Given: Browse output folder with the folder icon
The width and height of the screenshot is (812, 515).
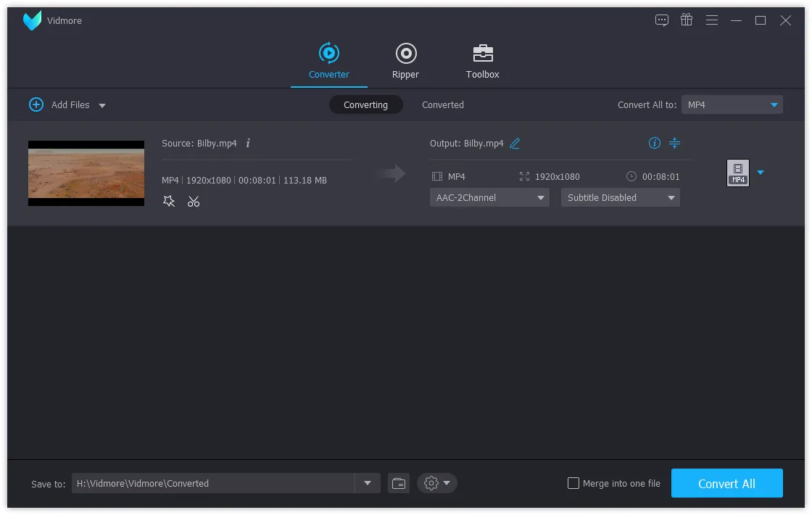Looking at the screenshot, I should click(x=398, y=483).
